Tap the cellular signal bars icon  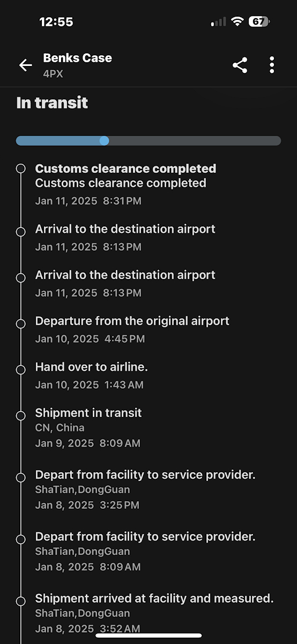[x=219, y=22]
